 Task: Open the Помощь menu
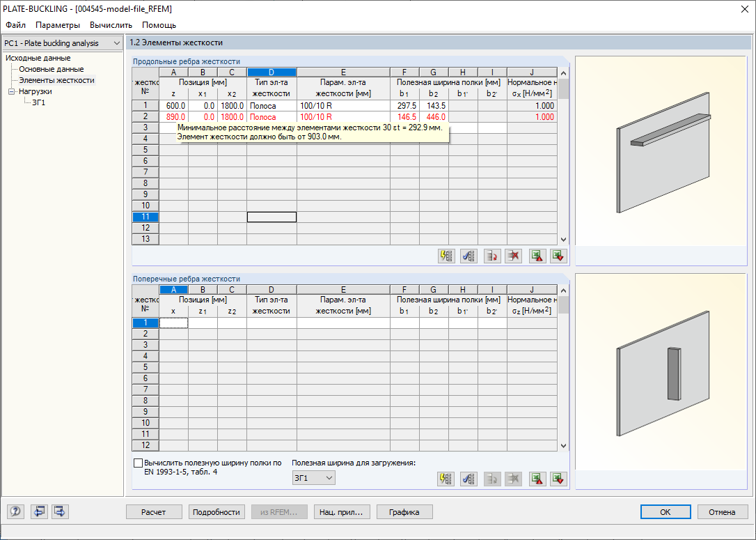coord(159,24)
